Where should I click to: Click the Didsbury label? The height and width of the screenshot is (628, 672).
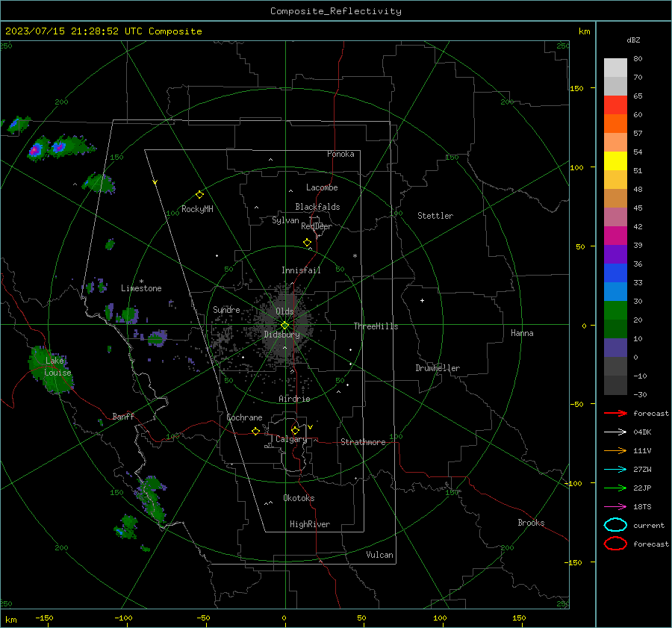(x=281, y=335)
